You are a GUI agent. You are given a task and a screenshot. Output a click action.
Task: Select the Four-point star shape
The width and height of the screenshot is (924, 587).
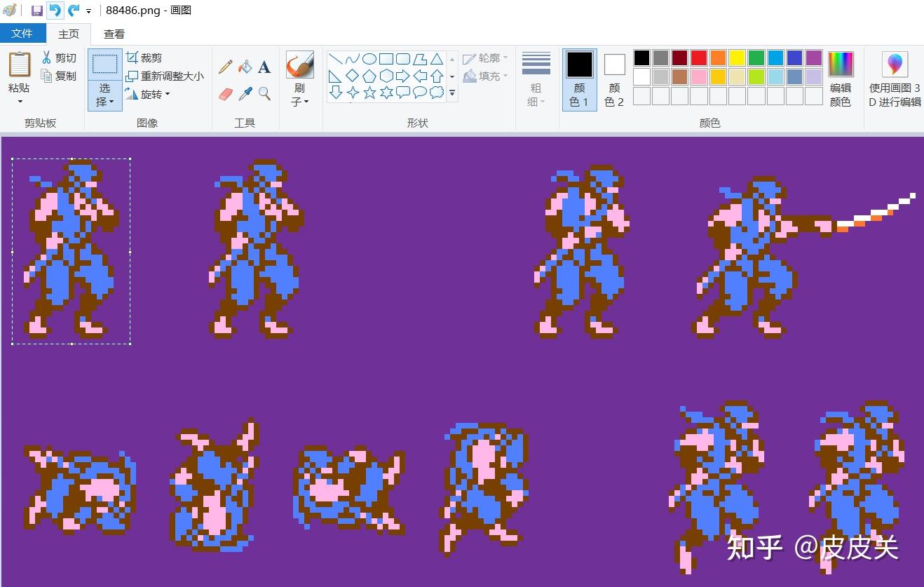[353, 93]
